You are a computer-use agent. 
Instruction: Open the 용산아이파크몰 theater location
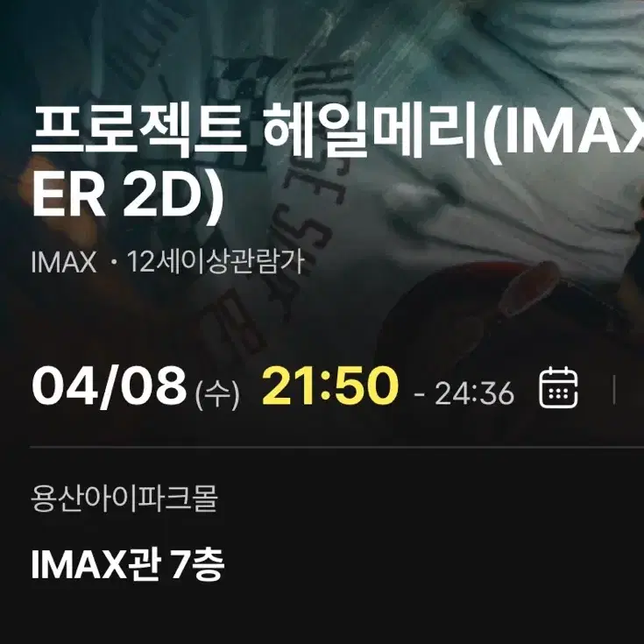(x=124, y=499)
